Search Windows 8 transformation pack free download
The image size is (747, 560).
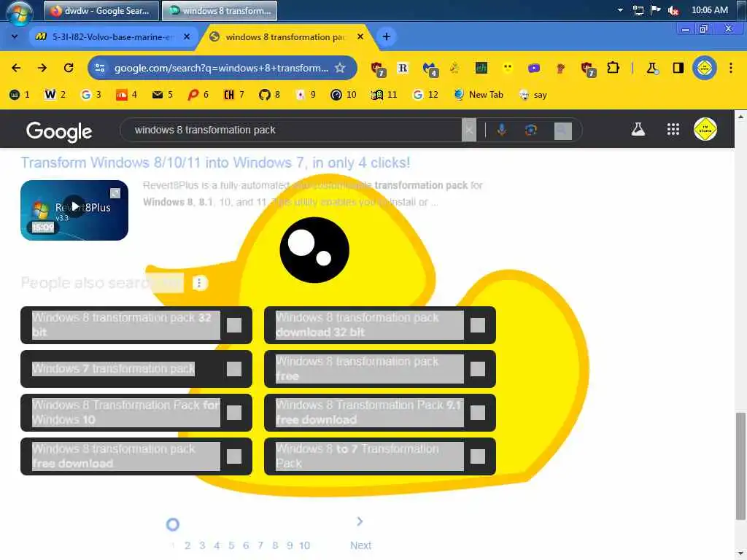pos(136,456)
